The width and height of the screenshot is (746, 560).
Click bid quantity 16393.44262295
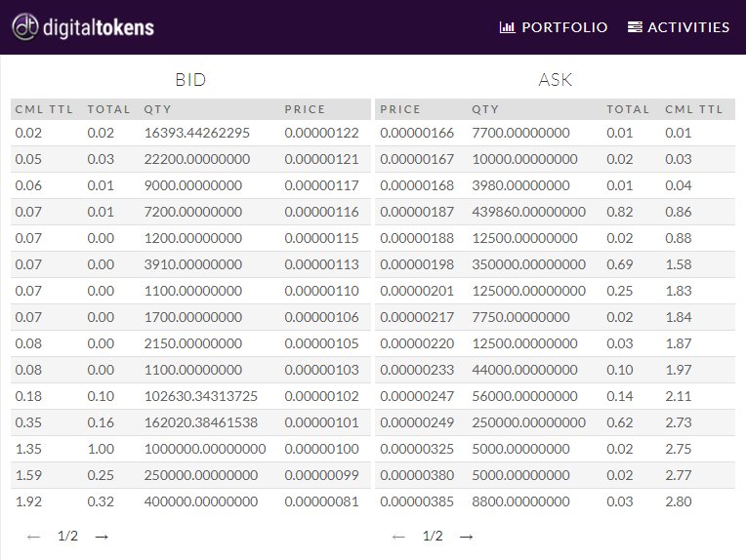pos(197,133)
